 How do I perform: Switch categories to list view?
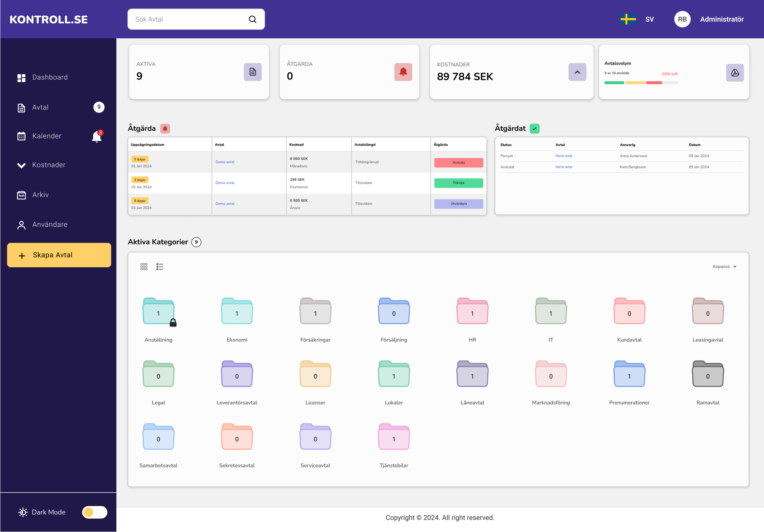[160, 267]
